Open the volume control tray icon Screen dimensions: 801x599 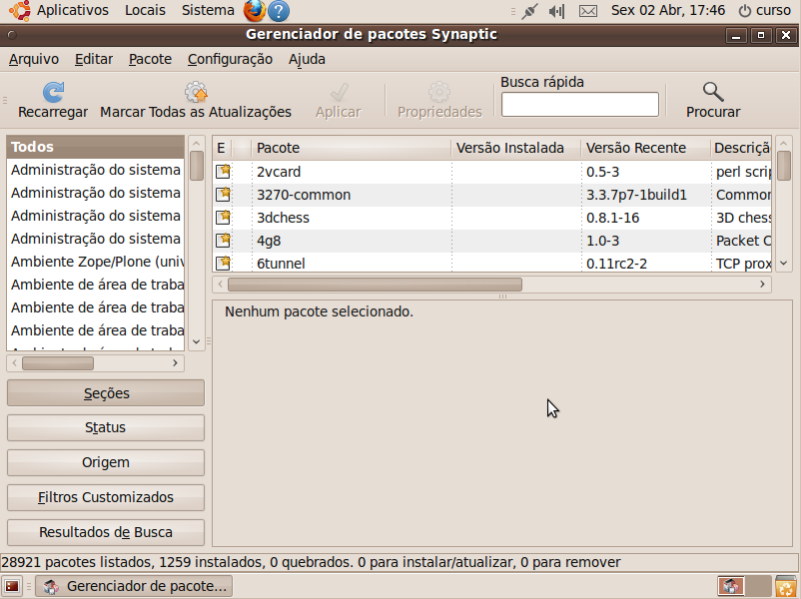(x=556, y=11)
